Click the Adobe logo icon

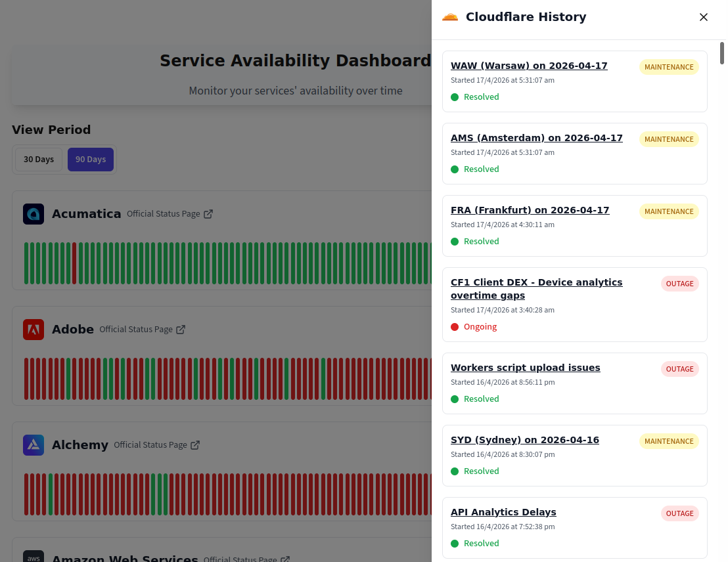tap(34, 330)
